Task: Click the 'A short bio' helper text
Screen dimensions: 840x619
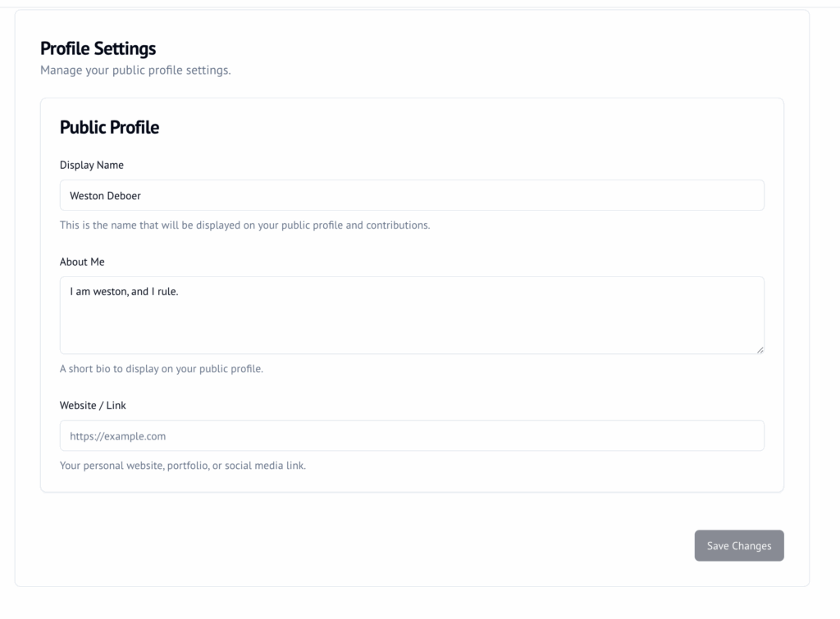Action: pos(161,369)
